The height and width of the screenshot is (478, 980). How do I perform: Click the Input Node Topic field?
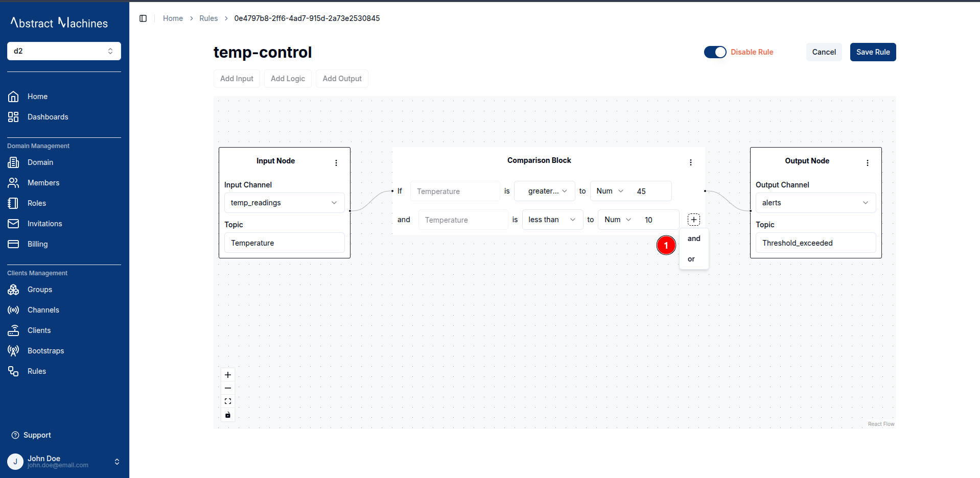[285, 243]
